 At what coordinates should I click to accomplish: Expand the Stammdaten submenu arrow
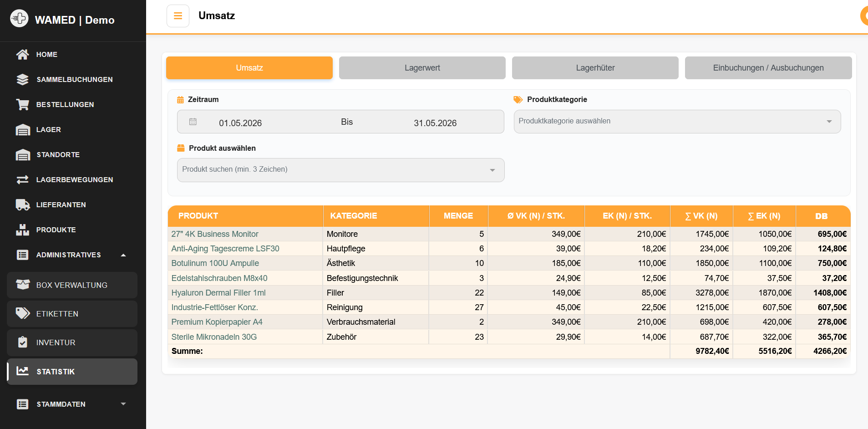coord(123,404)
